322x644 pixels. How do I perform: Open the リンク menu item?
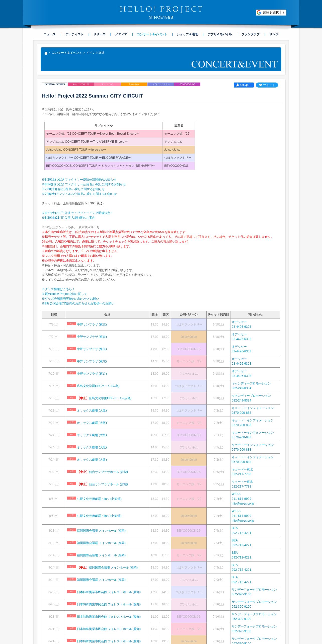(x=274, y=34)
